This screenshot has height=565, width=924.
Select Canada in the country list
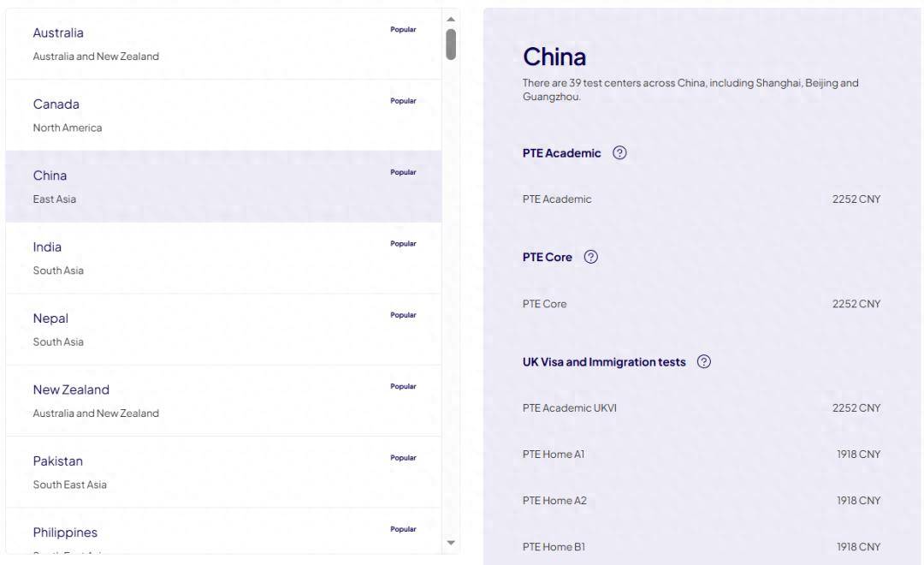223,116
